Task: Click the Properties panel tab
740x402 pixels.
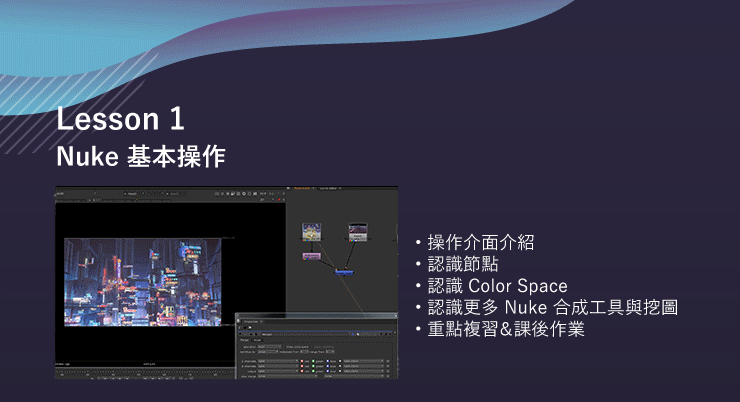Action: (251, 322)
